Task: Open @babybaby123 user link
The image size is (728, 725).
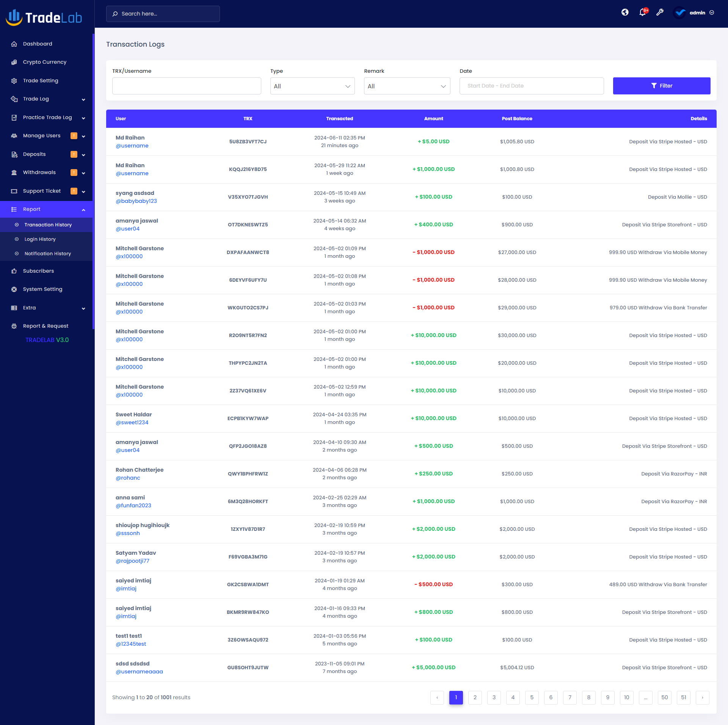Action: 136,201
